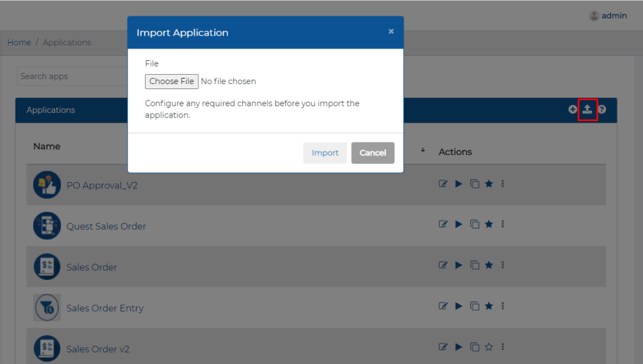Image resolution: width=643 pixels, height=364 pixels.
Task: Click the sort arrow beside Actions column
Action: pyautogui.click(x=423, y=150)
